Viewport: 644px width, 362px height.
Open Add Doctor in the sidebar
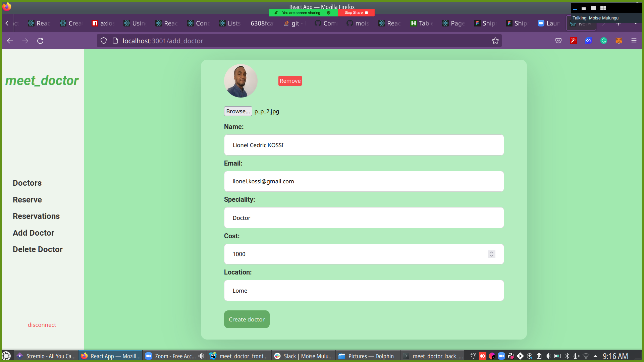(33, 233)
